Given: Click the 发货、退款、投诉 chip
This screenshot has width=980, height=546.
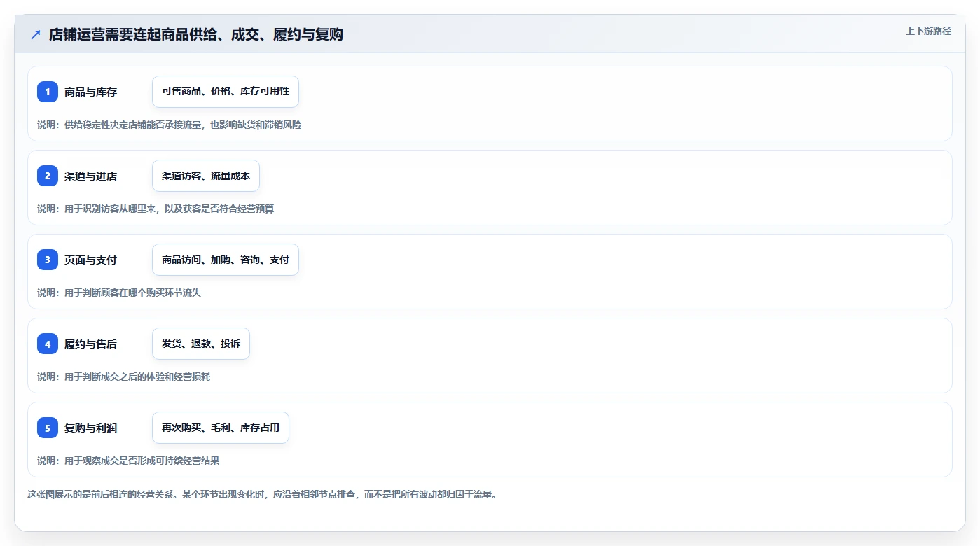Looking at the screenshot, I should pos(201,344).
